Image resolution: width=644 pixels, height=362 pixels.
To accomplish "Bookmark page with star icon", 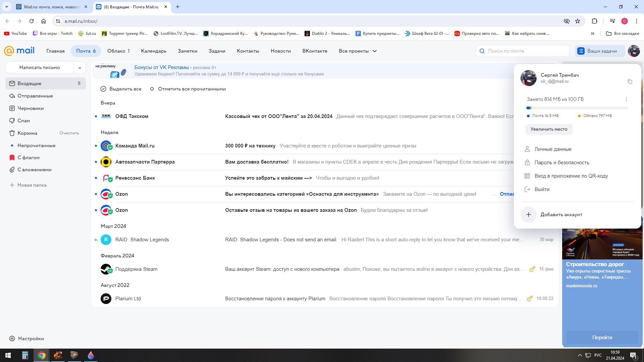I will 578,21.
